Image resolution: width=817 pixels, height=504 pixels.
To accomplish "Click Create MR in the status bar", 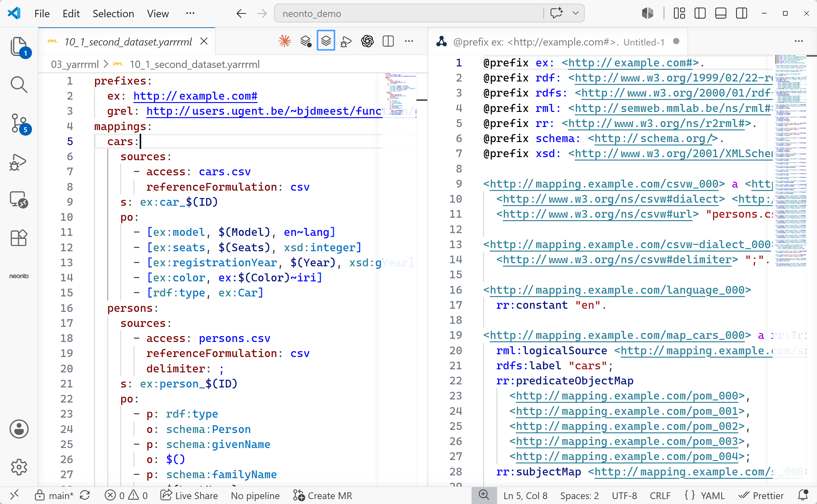I will pyautogui.click(x=322, y=496).
